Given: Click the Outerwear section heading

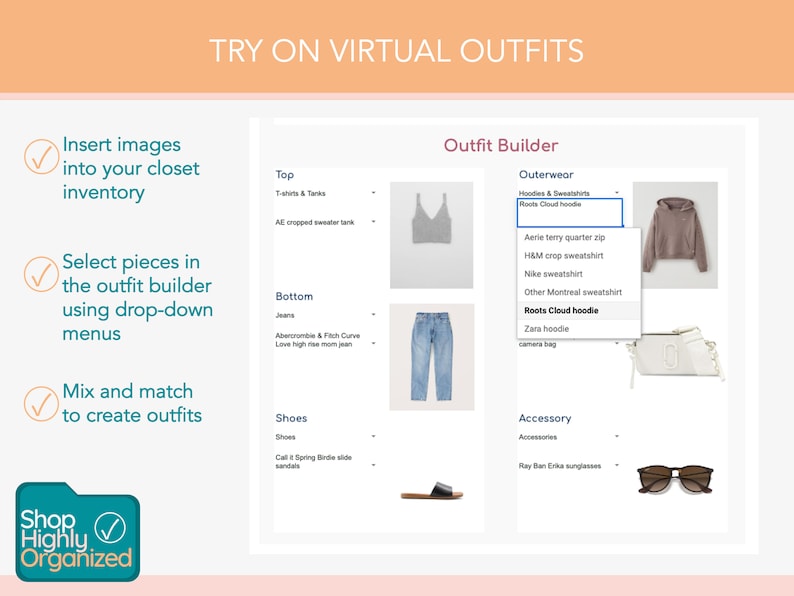Looking at the screenshot, I should click(x=546, y=175).
